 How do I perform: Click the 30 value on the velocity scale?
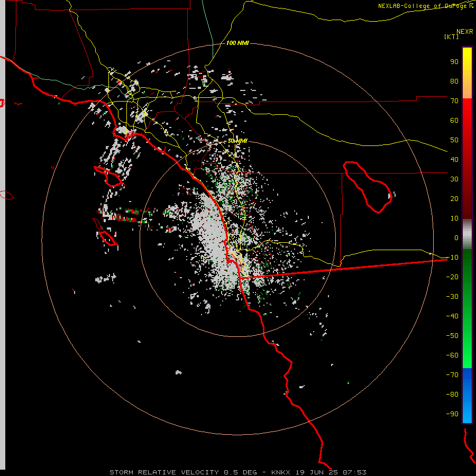click(x=454, y=179)
